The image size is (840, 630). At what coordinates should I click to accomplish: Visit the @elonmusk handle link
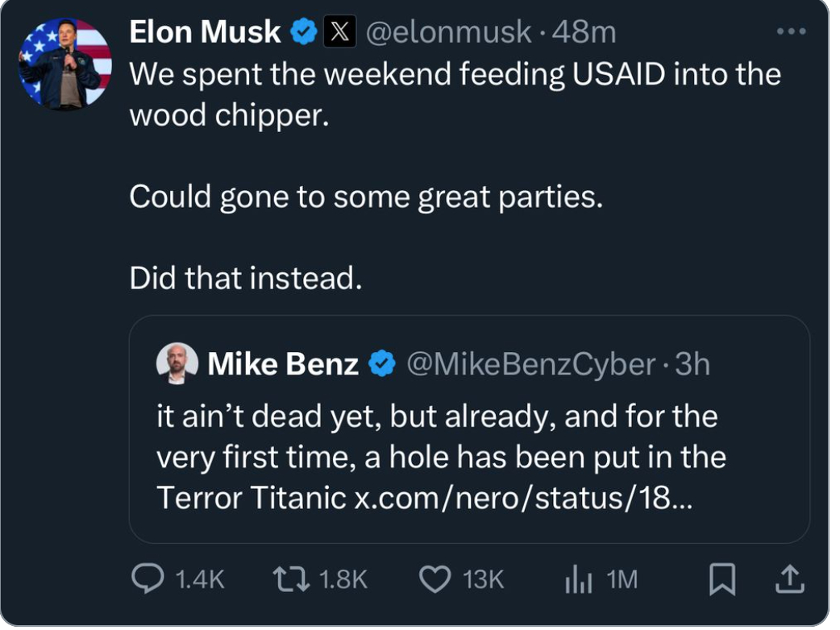point(448,32)
